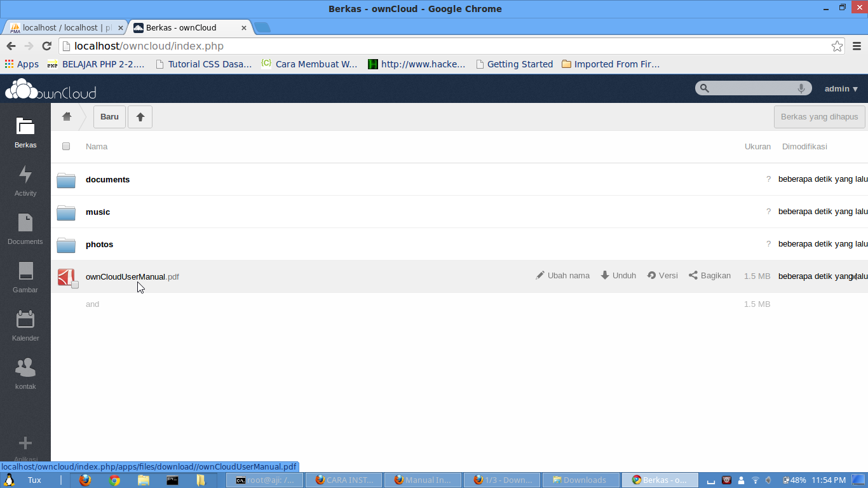The height and width of the screenshot is (488, 868).
Task: Click Berkas yang dihapus button
Action: click(819, 117)
